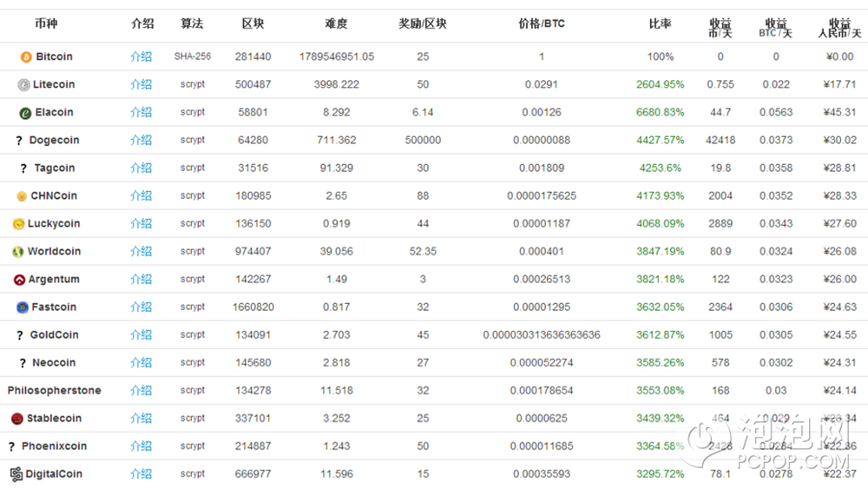This screenshot has height=488, width=868.
Task: Open the 介绍 link for Fastcoin
Action: tap(141, 307)
